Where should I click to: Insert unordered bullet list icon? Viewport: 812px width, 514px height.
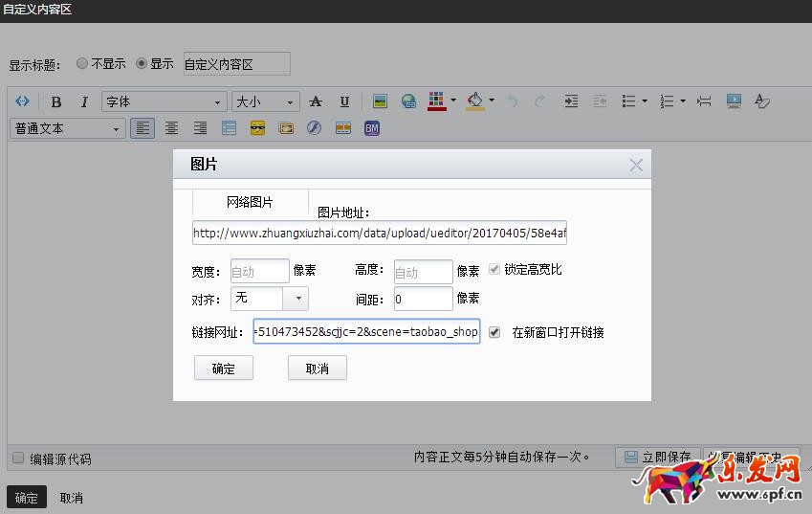628,101
